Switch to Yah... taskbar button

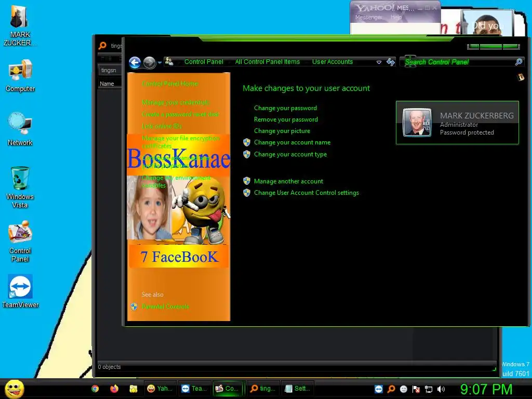click(x=161, y=389)
